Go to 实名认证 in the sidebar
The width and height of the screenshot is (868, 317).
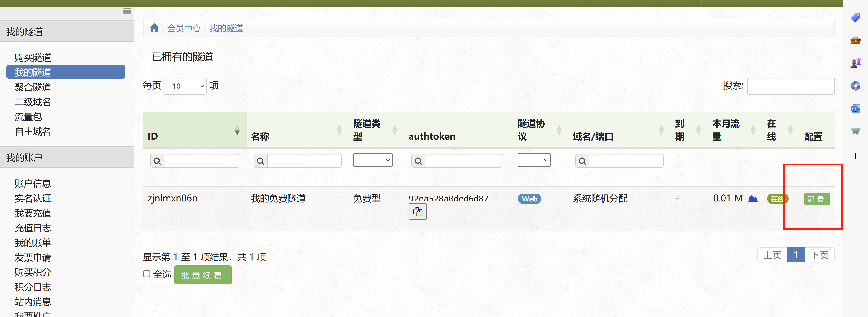(33, 198)
